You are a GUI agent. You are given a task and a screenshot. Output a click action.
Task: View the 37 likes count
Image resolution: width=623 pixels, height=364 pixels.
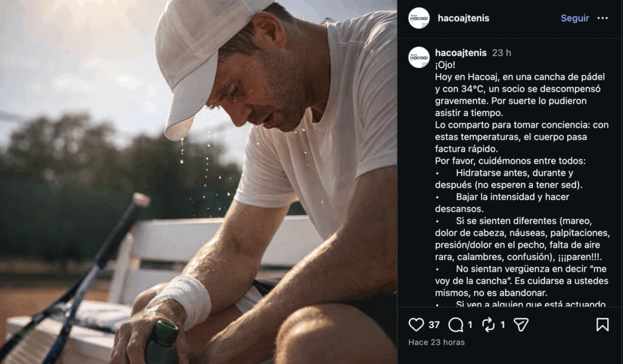click(434, 325)
